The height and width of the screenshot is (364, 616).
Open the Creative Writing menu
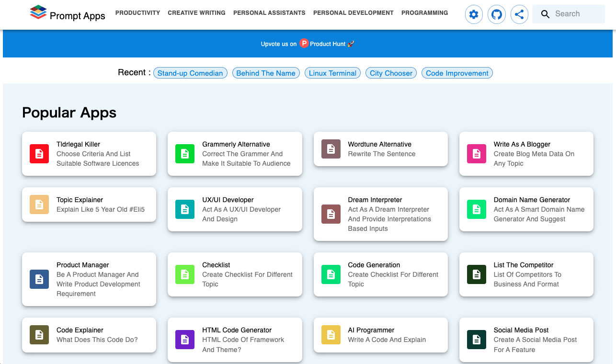pyautogui.click(x=196, y=13)
